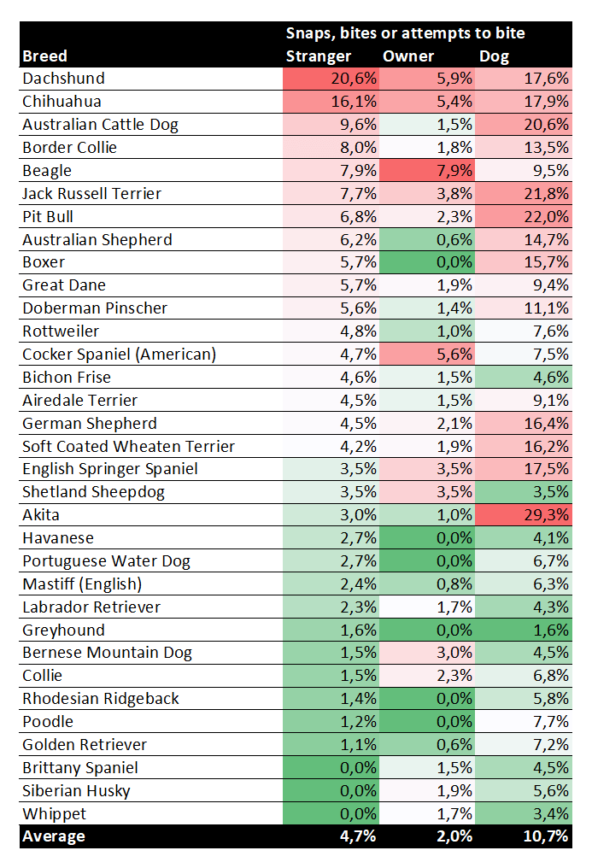Select the Dog column header
This screenshot has width=592, height=868.
[x=494, y=56]
